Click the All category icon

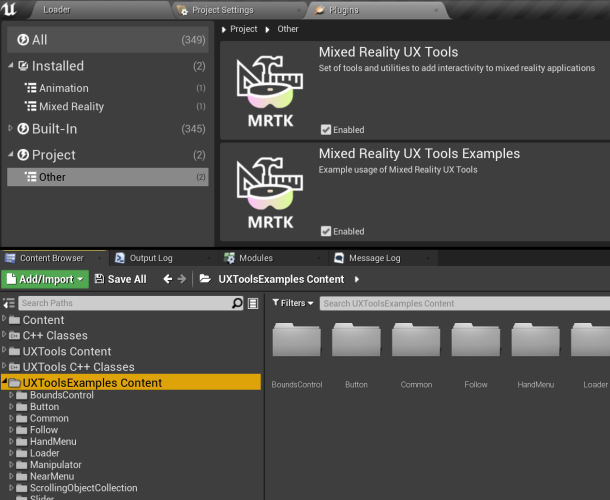[23, 39]
